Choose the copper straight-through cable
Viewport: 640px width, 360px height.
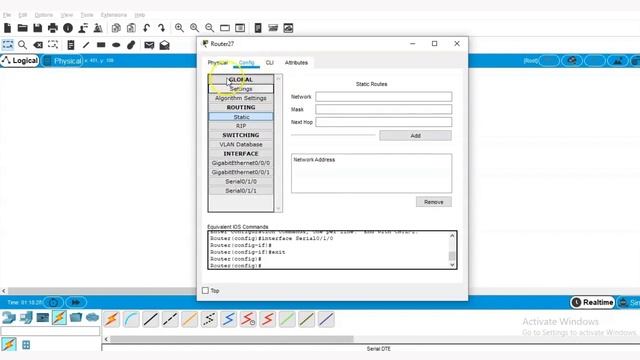pyautogui.click(x=151, y=319)
